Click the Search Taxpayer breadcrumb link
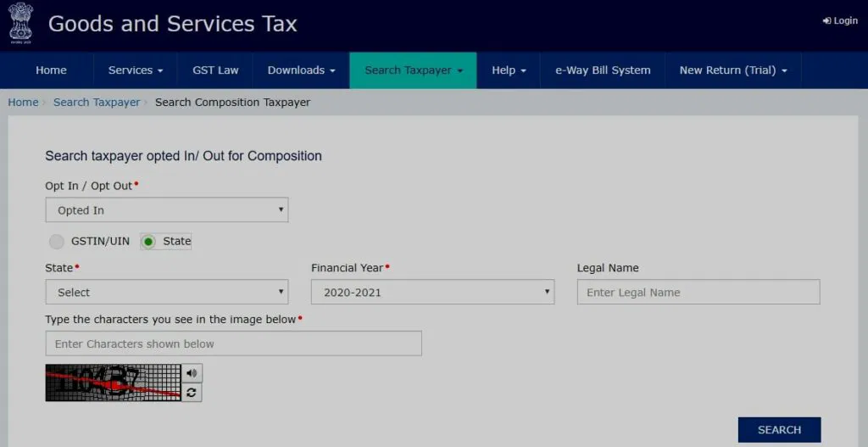The width and height of the screenshot is (868, 447). (97, 103)
